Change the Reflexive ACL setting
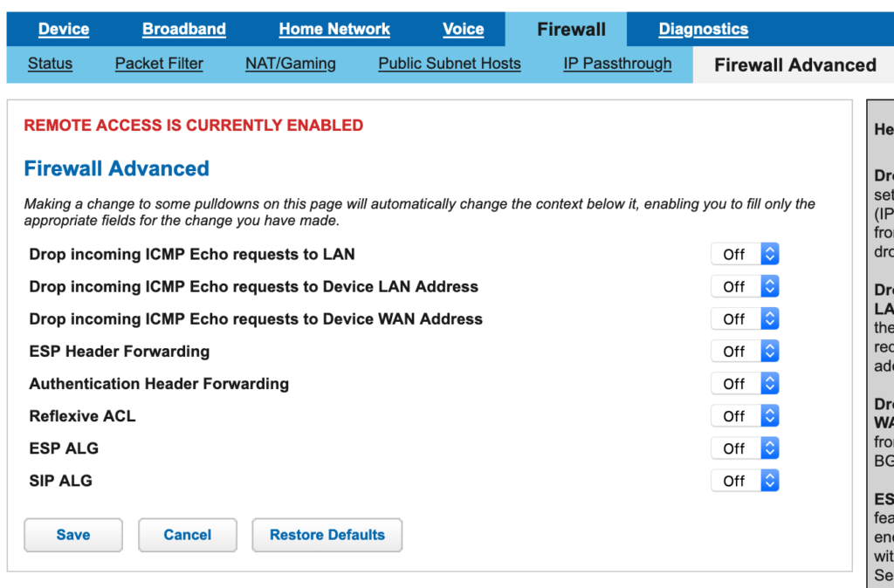Image resolution: width=894 pixels, height=588 pixels. coord(745,416)
